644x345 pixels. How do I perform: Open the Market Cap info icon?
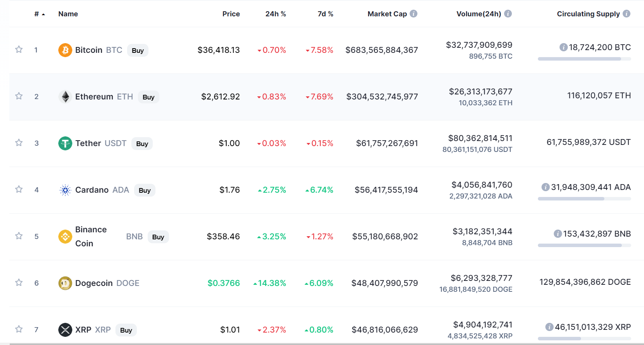pyautogui.click(x=414, y=14)
